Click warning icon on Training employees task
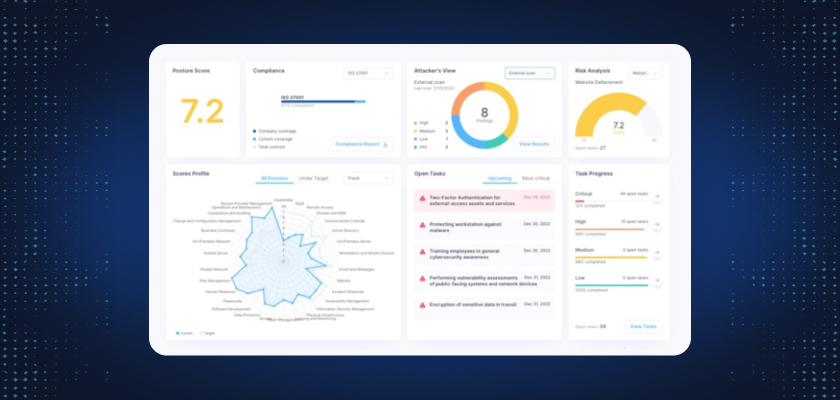This screenshot has width=840, height=400. pyautogui.click(x=421, y=253)
